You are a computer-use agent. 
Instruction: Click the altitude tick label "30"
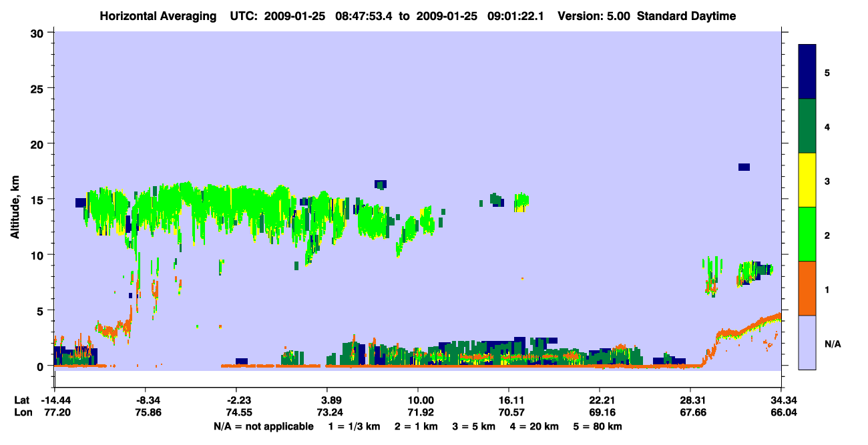[38, 33]
